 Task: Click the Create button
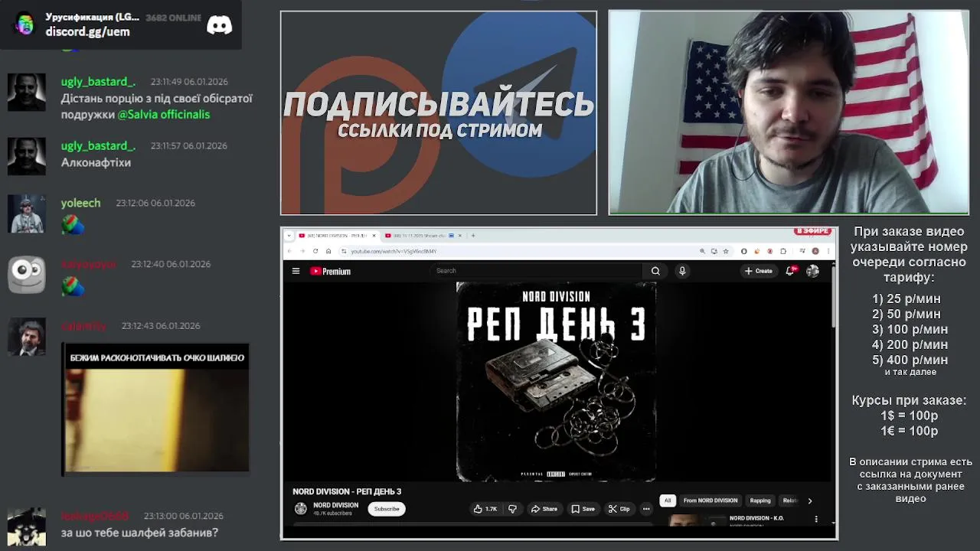pyautogui.click(x=759, y=271)
